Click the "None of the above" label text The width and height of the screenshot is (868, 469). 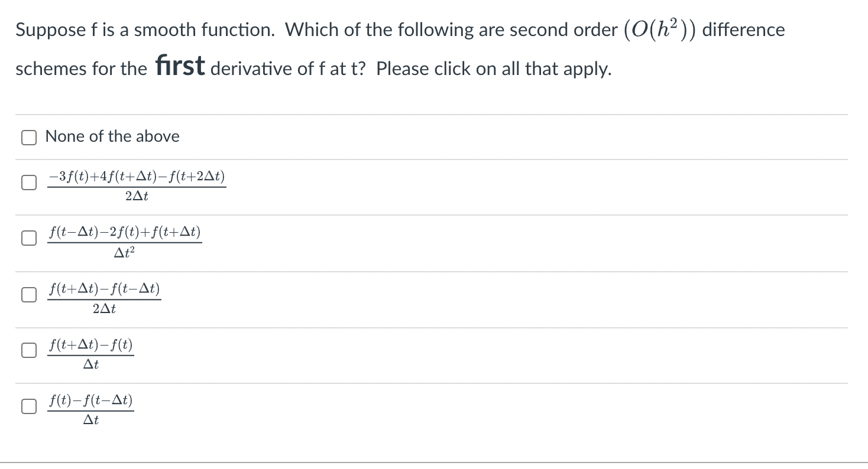[x=112, y=136]
